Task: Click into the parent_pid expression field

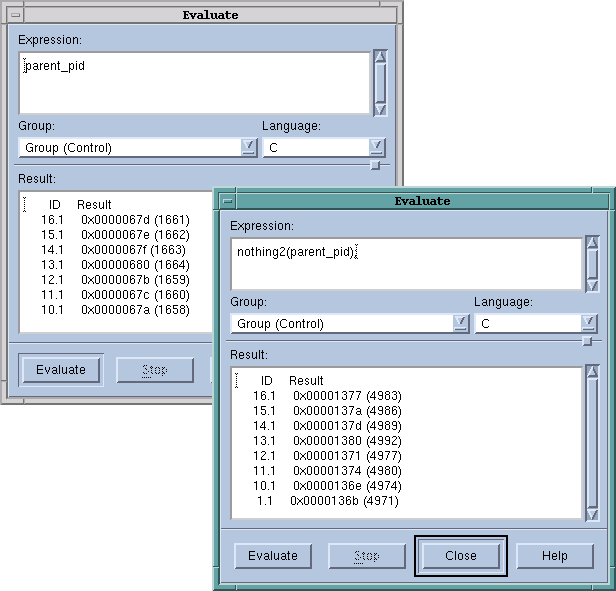Action: pyautogui.click(x=195, y=83)
